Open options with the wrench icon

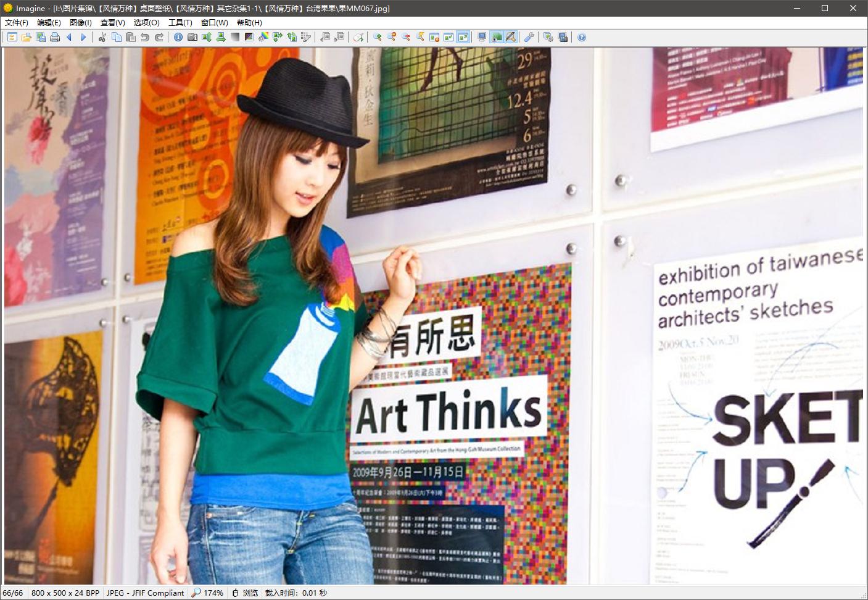[x=529, y=37]
